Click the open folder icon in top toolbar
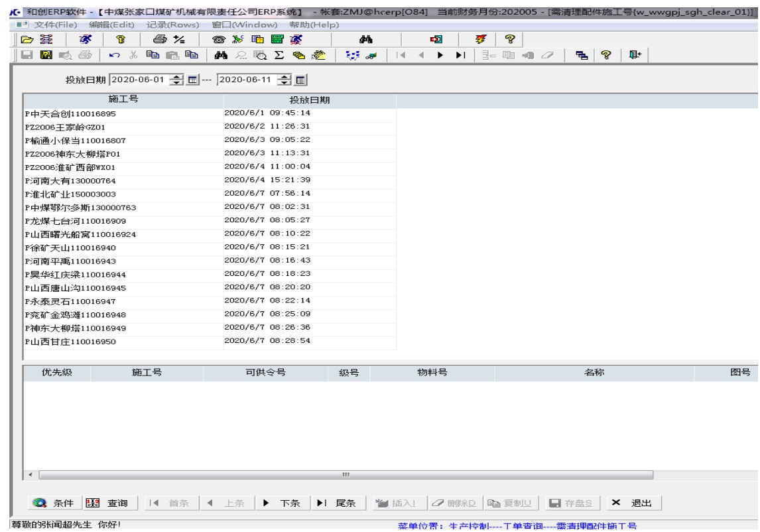760x532 pixels. point(27,39)
